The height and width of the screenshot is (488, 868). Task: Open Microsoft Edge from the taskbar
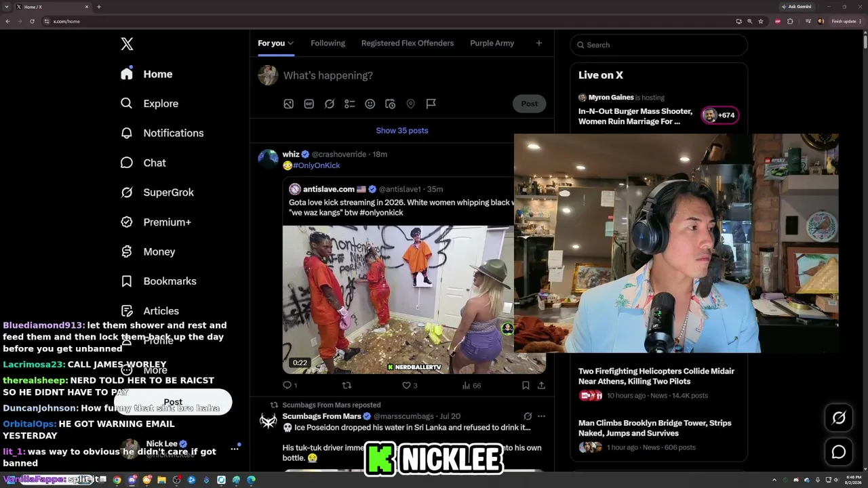tap(251, 481)
